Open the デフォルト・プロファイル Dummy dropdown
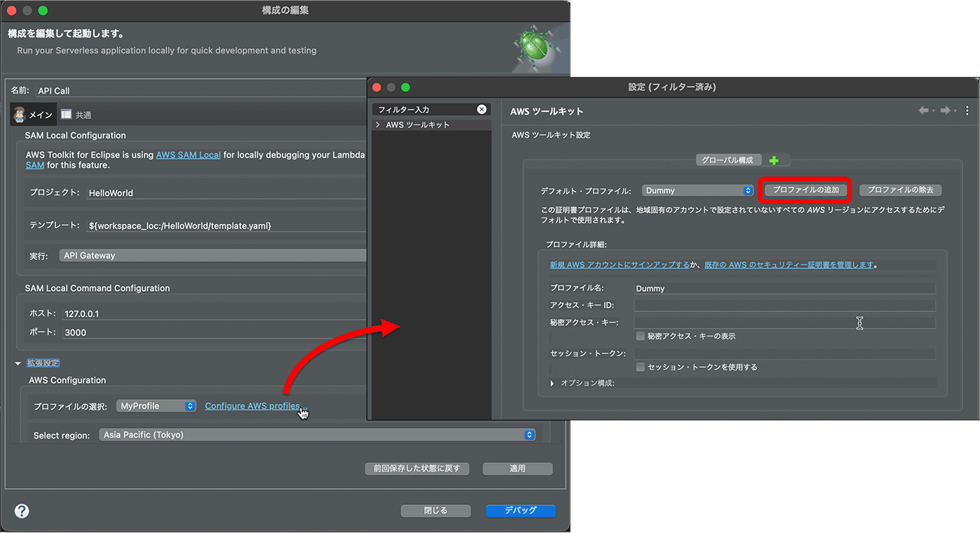Viewport: 980px width, 533px height. point(697,190)
